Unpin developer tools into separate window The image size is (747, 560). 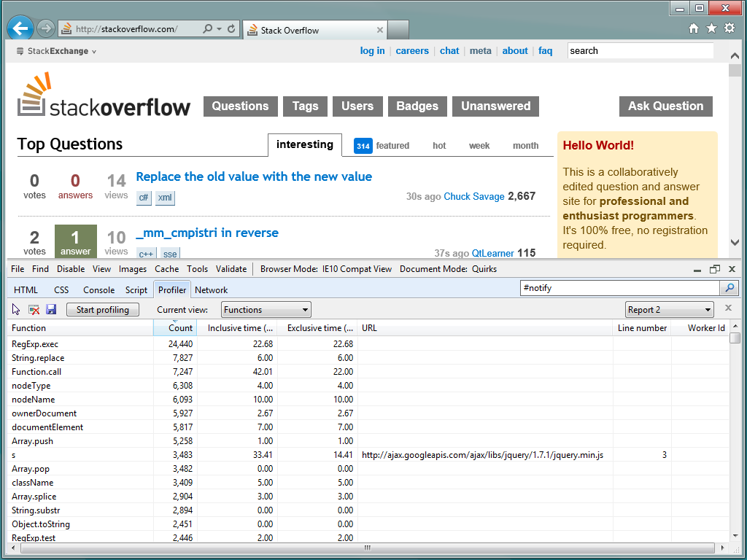pyautogui.click(x=715, y=269)
